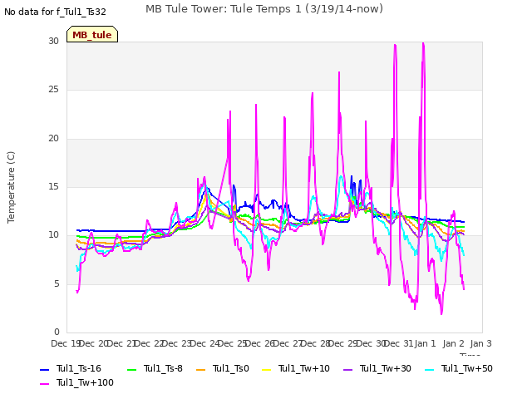Click the Jan 2 x-axis tick label

[x=453, y=343]
